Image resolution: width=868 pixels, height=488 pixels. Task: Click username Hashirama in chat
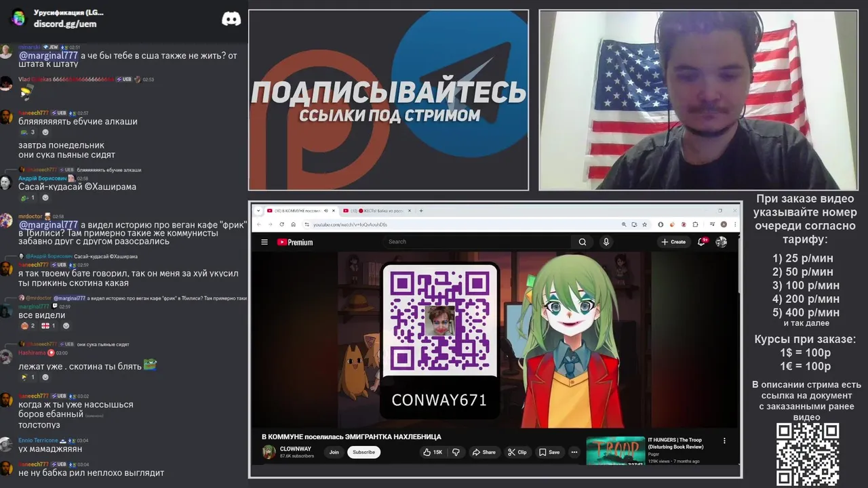pyautogui.click(x=32, y=353)
